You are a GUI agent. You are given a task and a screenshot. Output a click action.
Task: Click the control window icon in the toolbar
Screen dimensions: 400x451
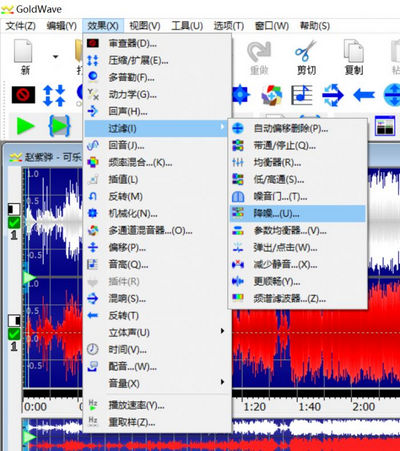coord(385,126)
